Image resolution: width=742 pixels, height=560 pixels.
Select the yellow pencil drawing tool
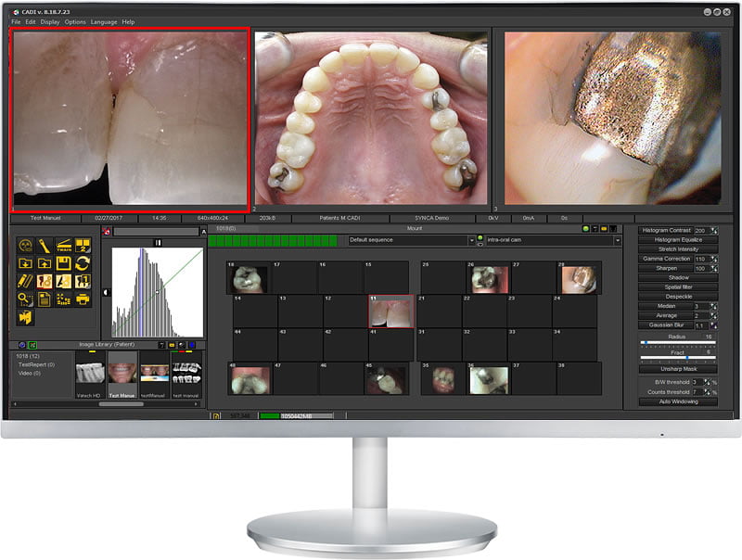(x=25, y=281)
